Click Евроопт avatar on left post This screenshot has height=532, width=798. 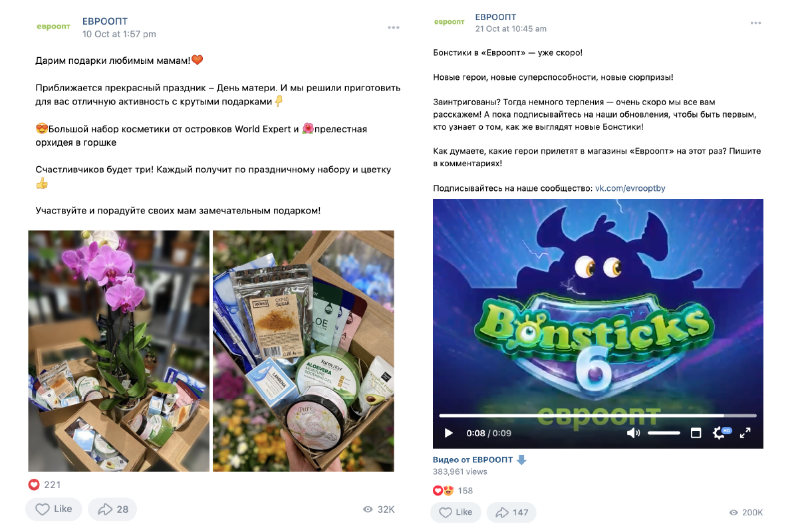pyautogui.click(x=53, y=27)
